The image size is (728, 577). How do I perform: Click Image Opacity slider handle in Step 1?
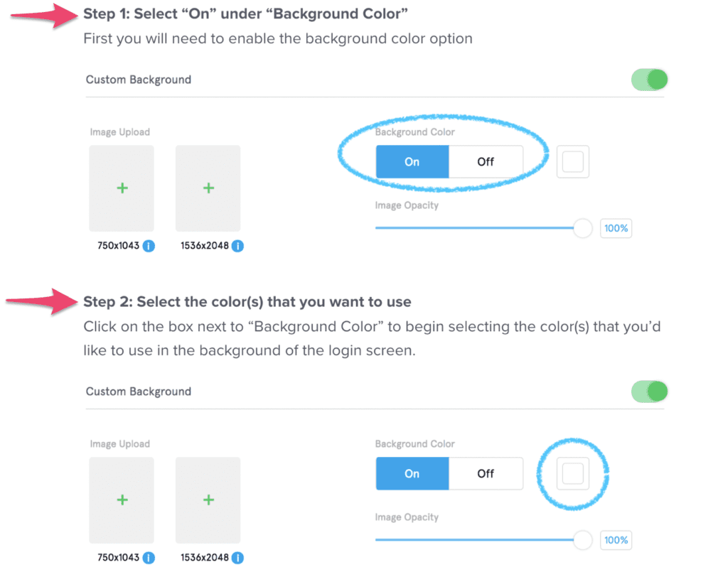pos(583,228)
